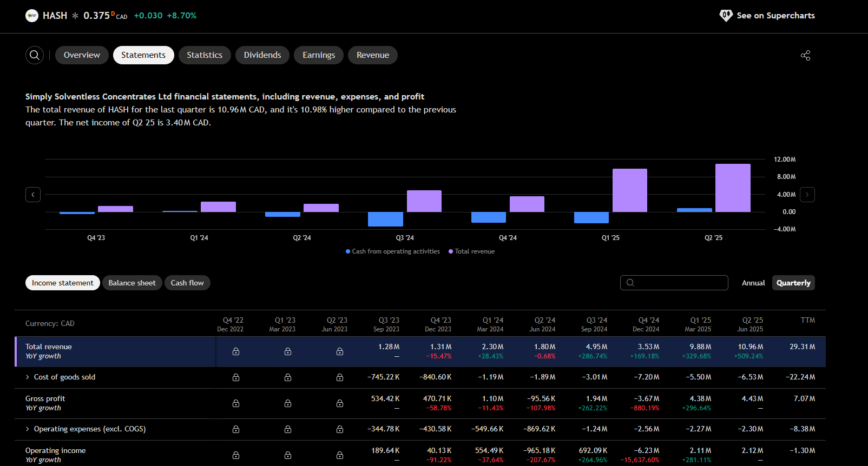
Task: Click the +8.70% price change percentage
Action: tap(182, 16)
